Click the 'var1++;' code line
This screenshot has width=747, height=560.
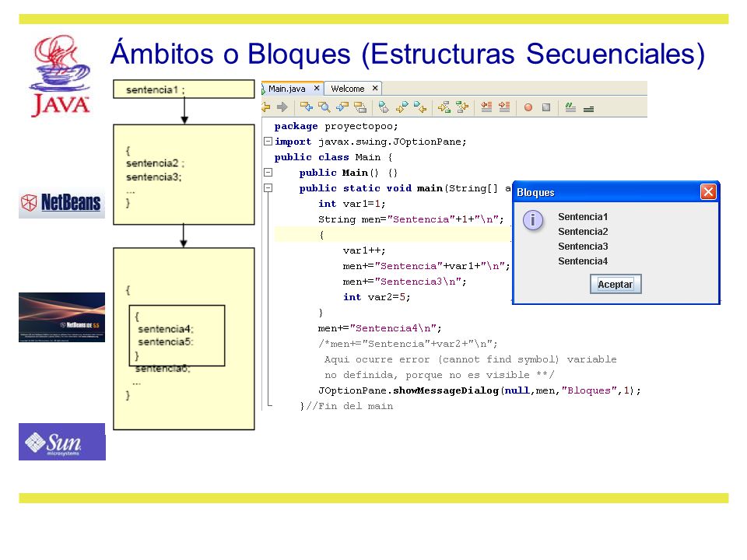pos(364,250)
